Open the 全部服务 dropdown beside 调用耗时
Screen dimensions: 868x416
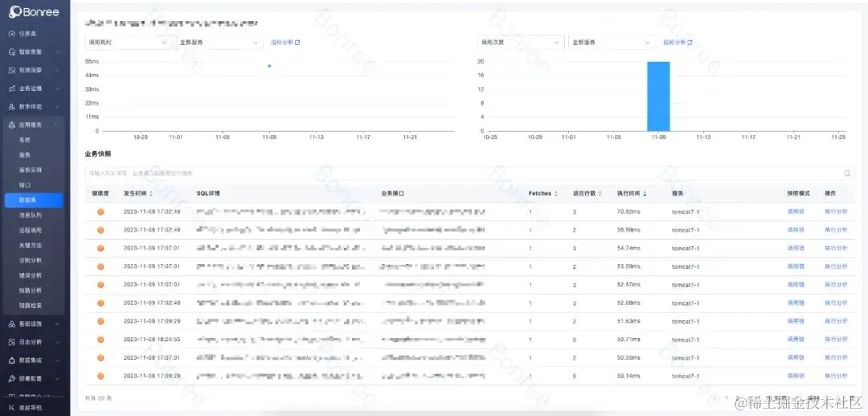tap(219, 42)
